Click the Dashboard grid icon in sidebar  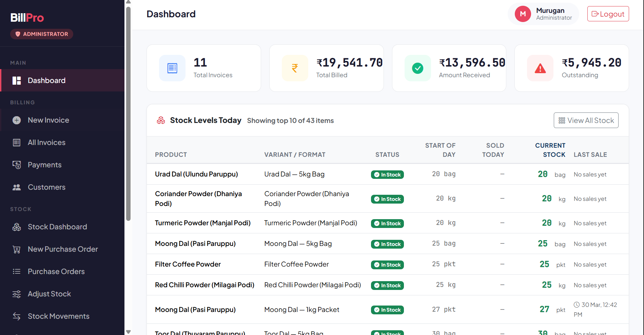pos(17,80)
